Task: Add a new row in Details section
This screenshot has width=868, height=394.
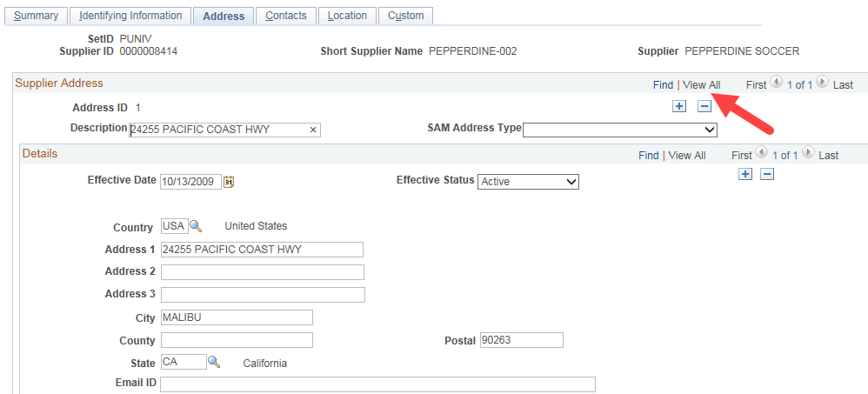Action: tap(744, 174)
